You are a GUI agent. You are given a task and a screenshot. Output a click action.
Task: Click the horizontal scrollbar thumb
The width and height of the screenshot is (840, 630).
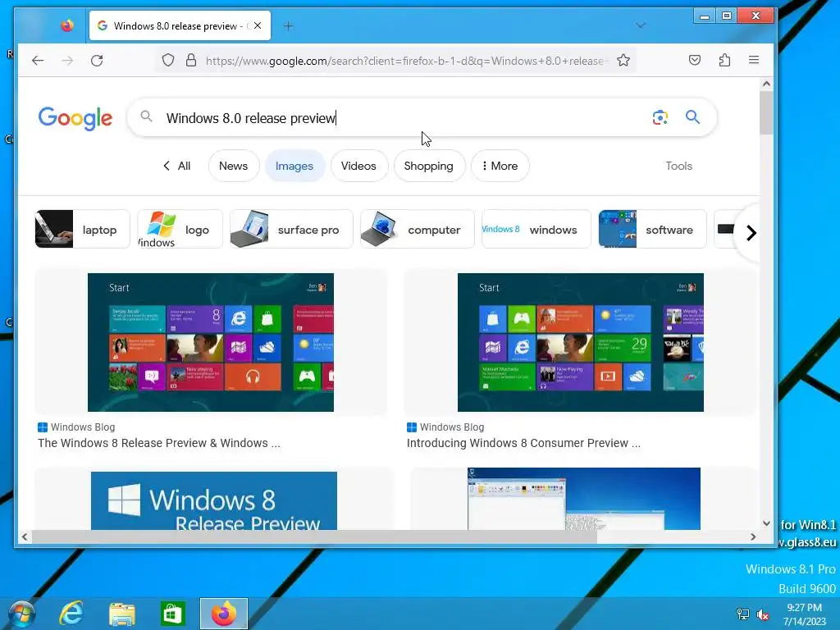tap(314, 536)
